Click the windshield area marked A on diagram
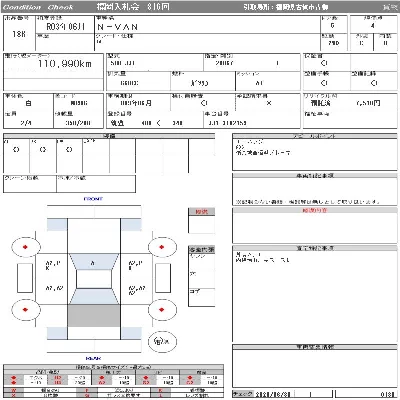The height and width of the screenshot is (400, 400). pos(93,262)
